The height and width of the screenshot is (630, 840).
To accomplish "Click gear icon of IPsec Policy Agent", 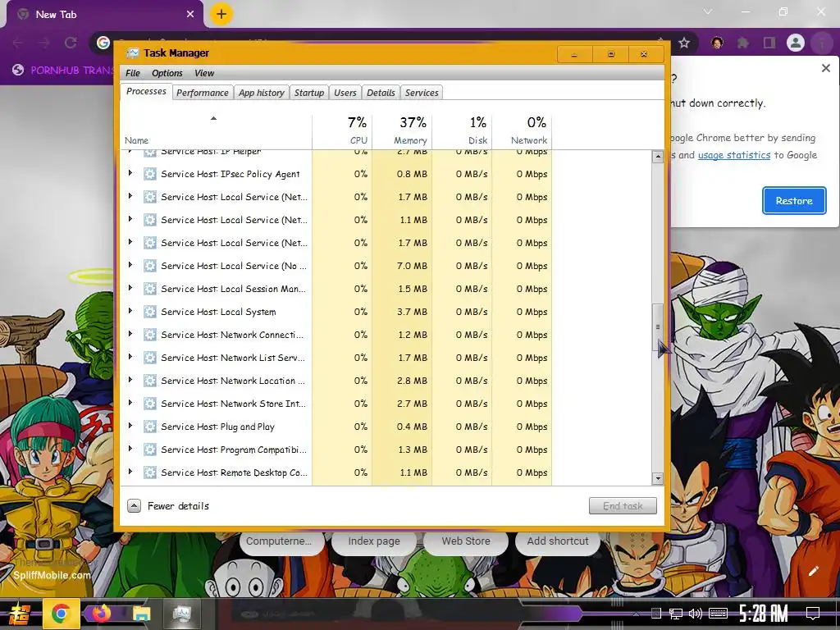I will pyautogui.click(x=150, y=174).
